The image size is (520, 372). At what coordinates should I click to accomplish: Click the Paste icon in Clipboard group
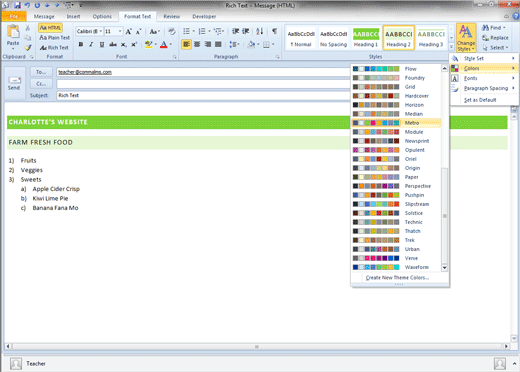[13, 36]
